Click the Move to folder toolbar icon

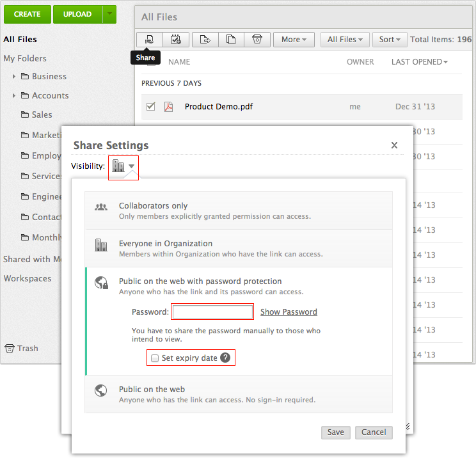205,40
